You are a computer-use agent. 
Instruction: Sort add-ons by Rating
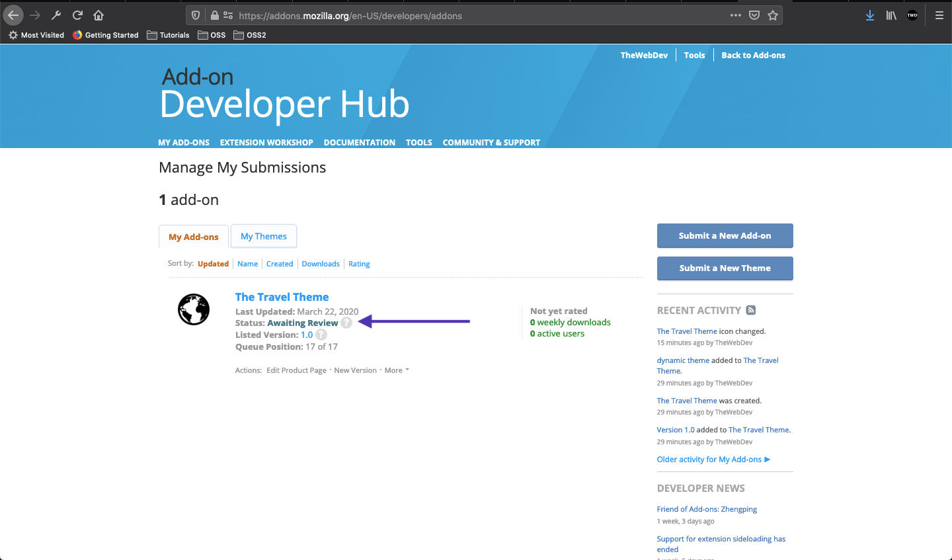pyautogui.click(x=359, y=264)
